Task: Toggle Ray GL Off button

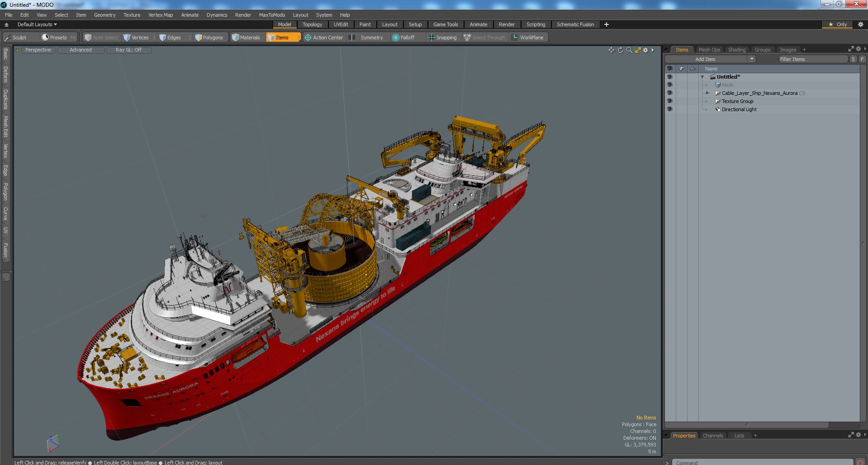Action: click(x=128, y=50)
